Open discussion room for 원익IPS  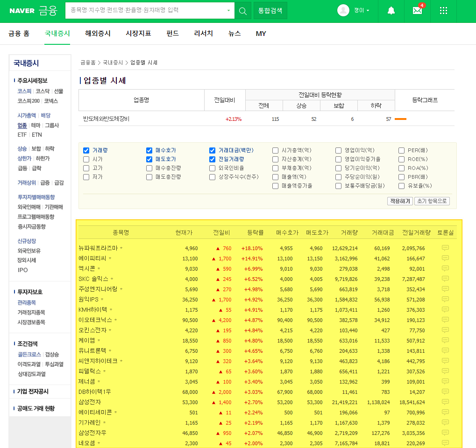[x=445, y=300]
